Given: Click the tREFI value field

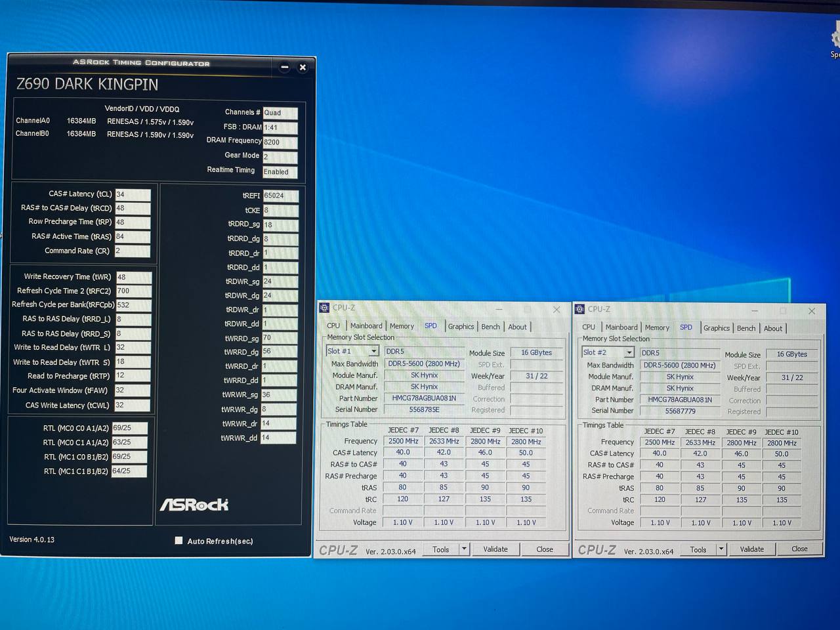Looking at the screenshot, I should click(281, 196).
